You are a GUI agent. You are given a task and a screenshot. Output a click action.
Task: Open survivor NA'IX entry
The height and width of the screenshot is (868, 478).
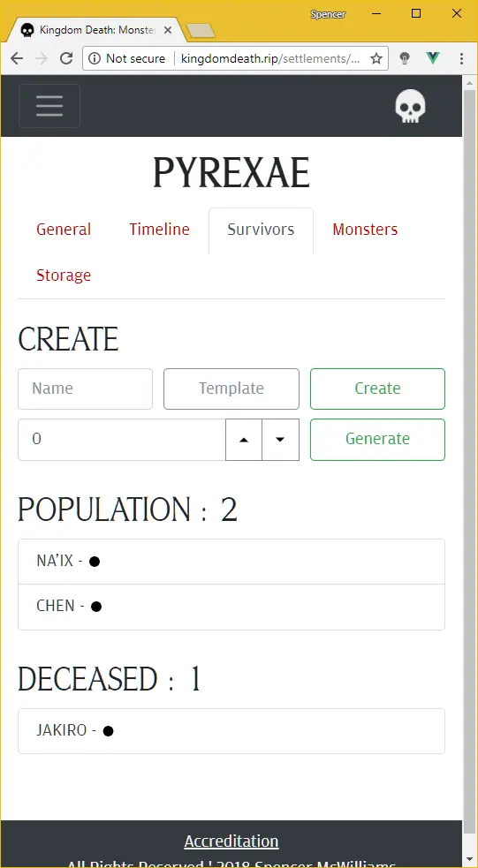pos(231,562)
